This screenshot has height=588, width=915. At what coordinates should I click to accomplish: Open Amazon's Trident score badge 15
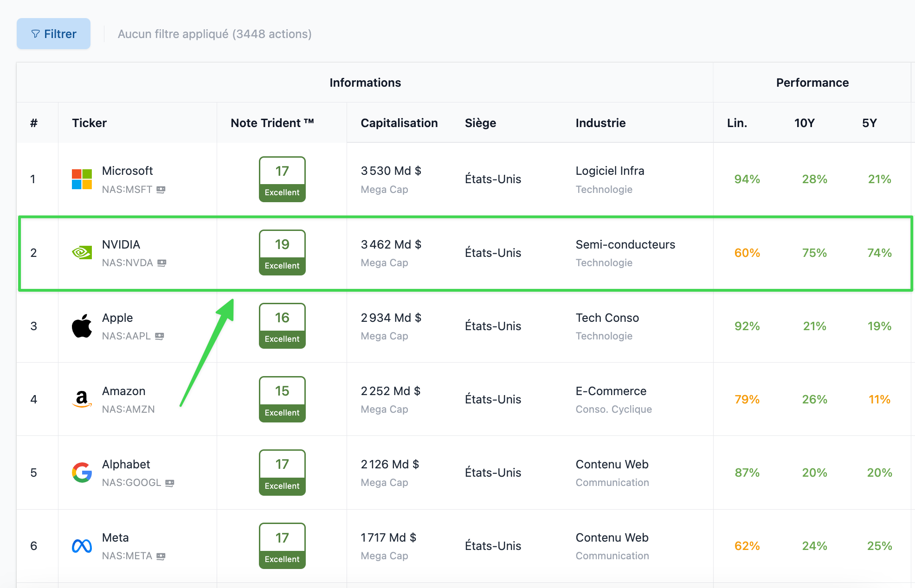coord(282,399)
